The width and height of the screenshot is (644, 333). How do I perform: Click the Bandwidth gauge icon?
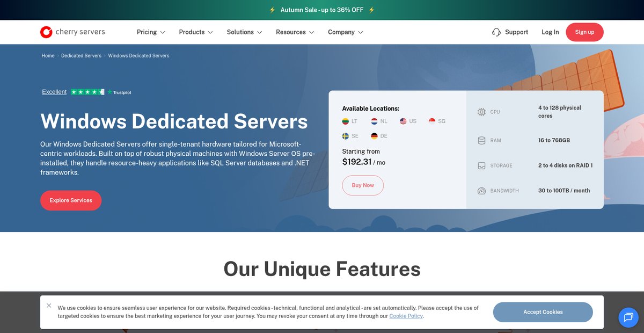pos(481,191)
